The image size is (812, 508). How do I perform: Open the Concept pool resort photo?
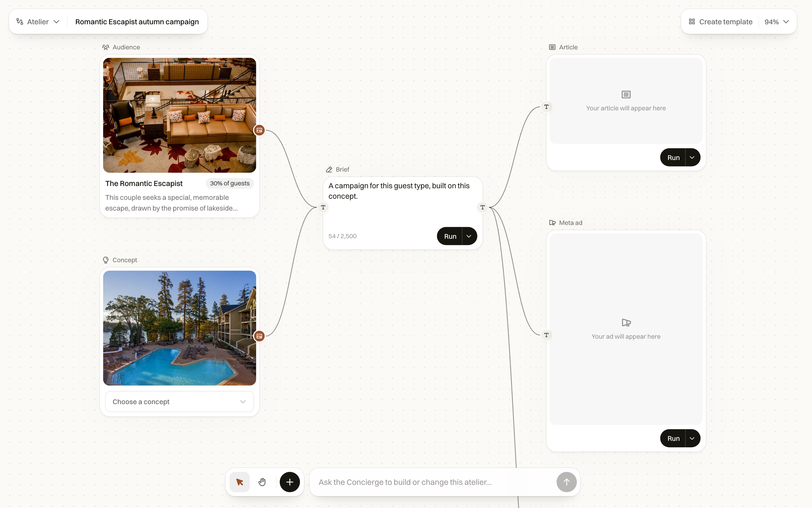coord(180,328)
